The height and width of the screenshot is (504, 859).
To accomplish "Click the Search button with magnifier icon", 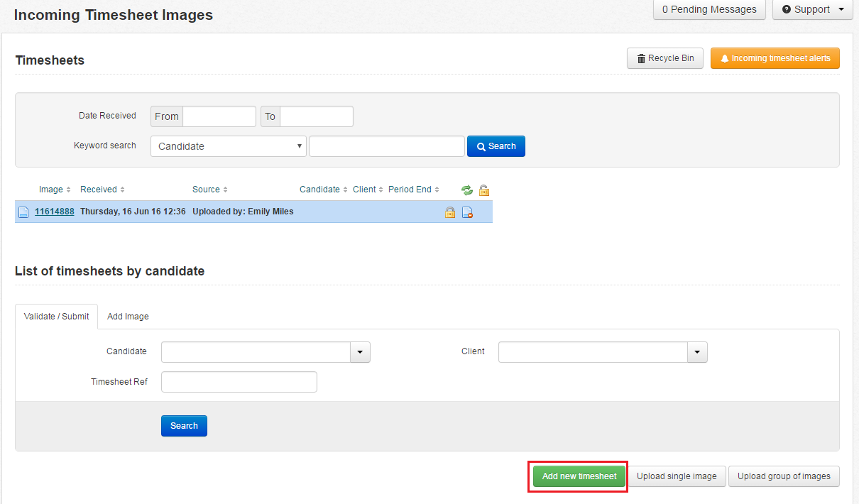I will (x=496, y=146).
